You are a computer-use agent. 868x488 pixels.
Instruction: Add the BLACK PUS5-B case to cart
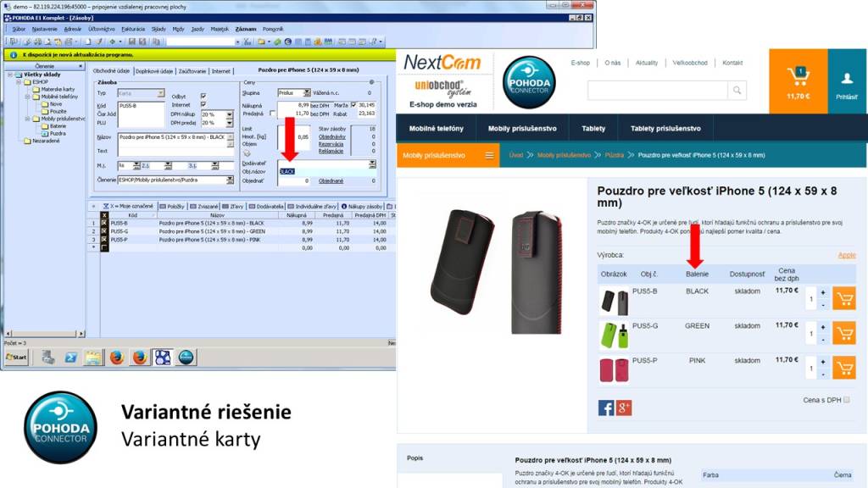click(844, 299)
